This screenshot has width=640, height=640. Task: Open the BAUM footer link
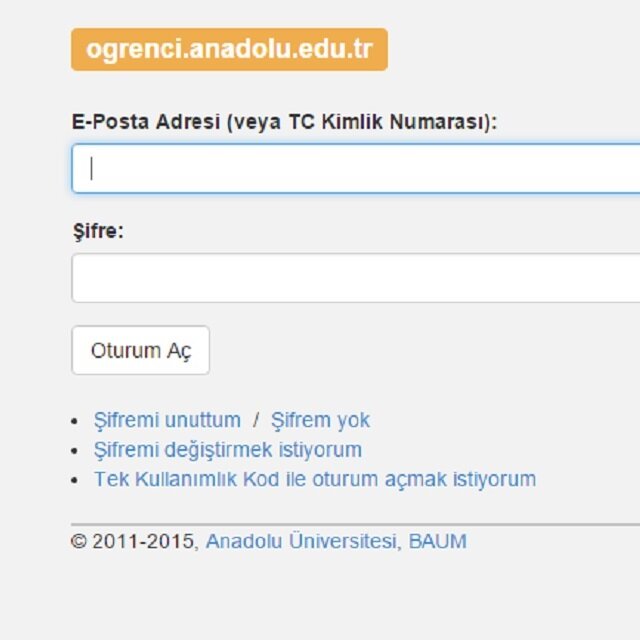[x=438, y=541]
